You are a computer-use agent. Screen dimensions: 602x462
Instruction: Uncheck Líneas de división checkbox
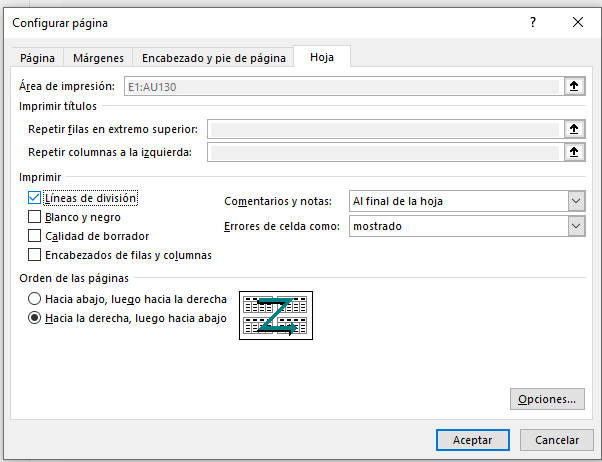click(x=36, y=199)
